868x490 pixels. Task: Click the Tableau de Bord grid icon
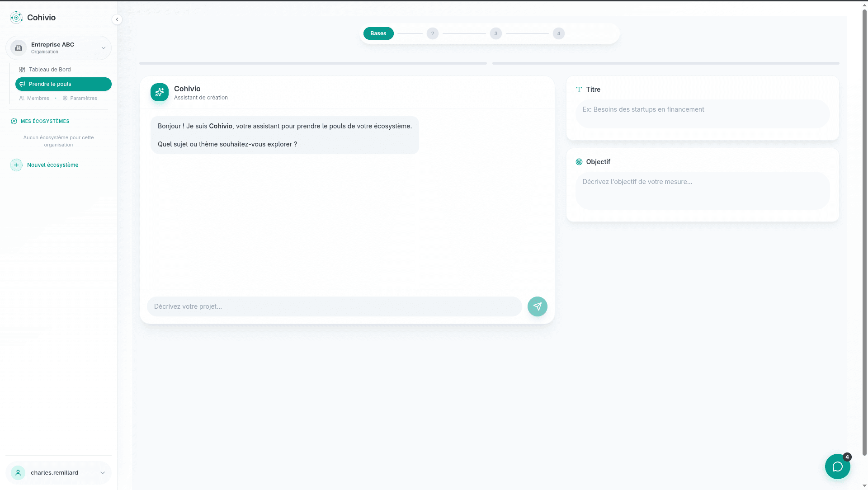(22, 70)
